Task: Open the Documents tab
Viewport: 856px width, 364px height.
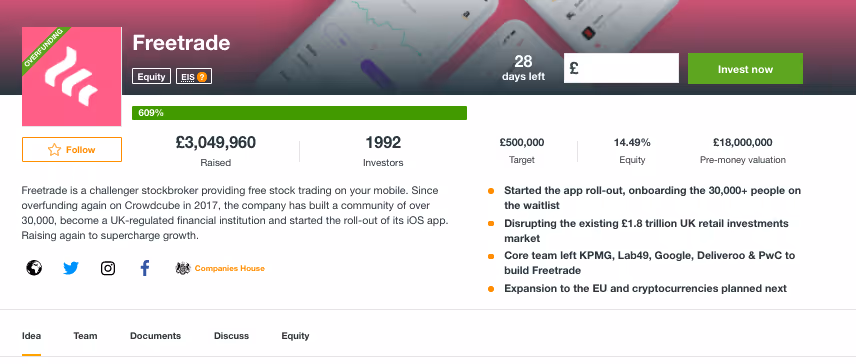Action: (x=155, y=336)
